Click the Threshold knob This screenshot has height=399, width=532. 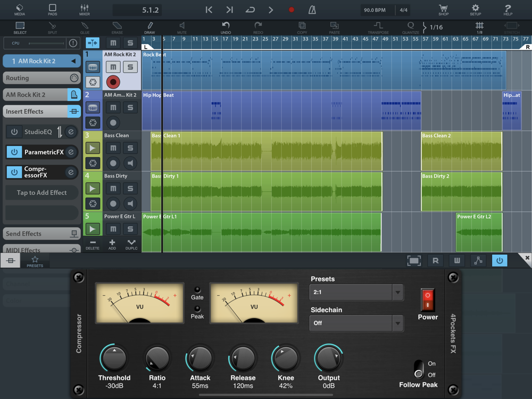(114, 358)
